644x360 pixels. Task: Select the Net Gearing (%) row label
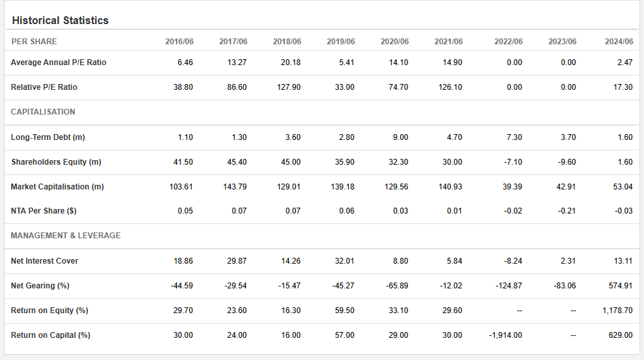coord(40,286)
